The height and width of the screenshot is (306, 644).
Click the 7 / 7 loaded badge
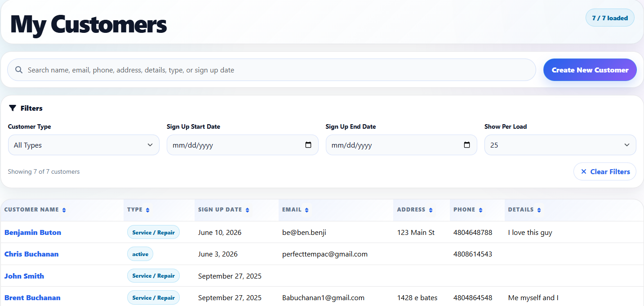[x=610, y=18]
